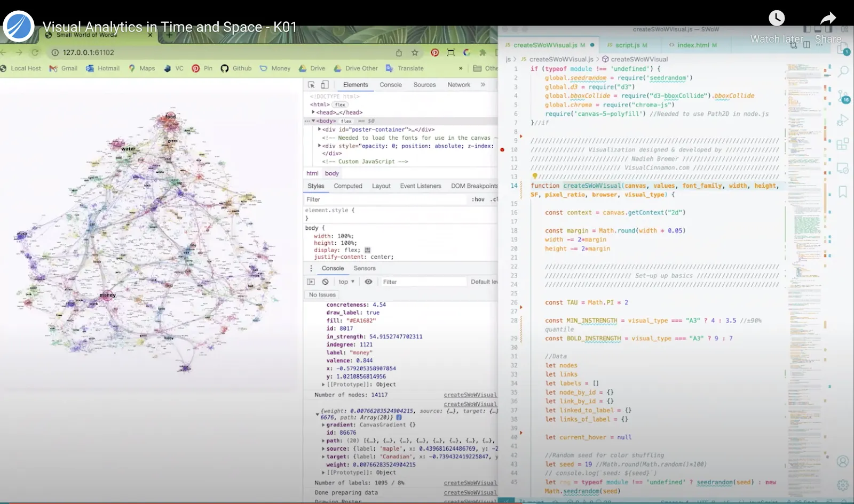Click the site info icon in address bar
The image size is (854, 504).
click(54, 52)
